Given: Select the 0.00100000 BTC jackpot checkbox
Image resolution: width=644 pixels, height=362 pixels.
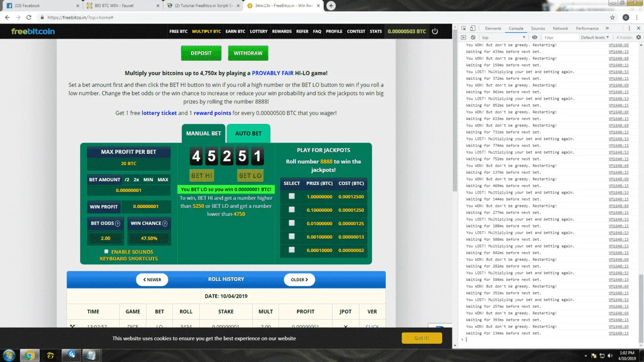Looking at the screenshot, I should coord(291,237).
